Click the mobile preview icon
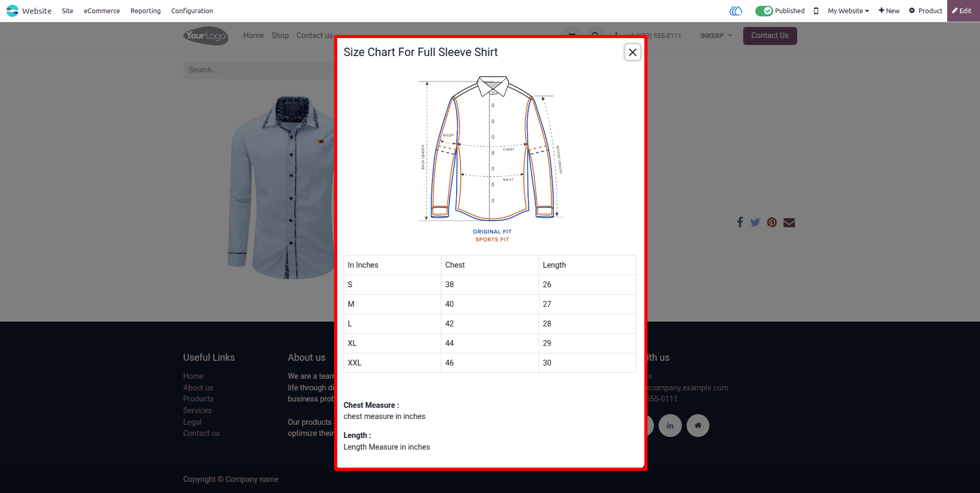 pos(816,11)
